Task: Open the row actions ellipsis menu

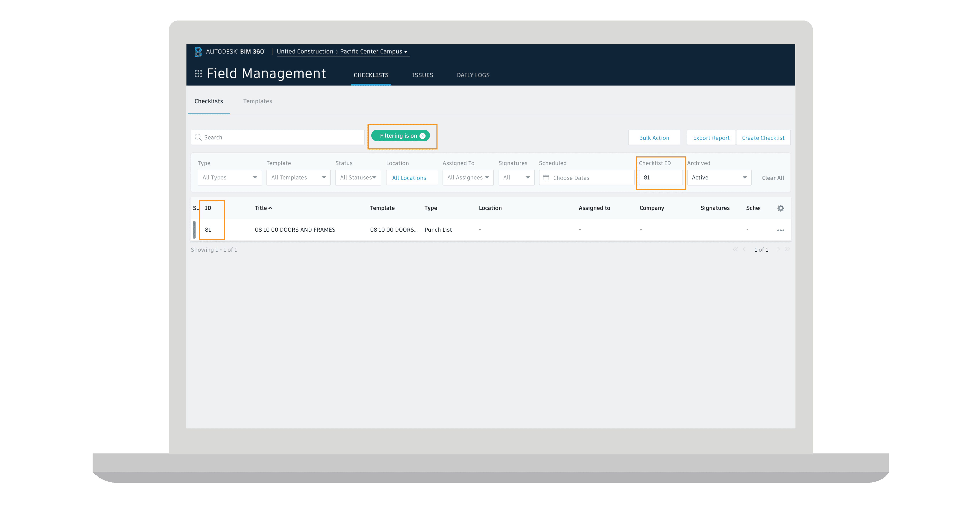Action: (780, 230)
